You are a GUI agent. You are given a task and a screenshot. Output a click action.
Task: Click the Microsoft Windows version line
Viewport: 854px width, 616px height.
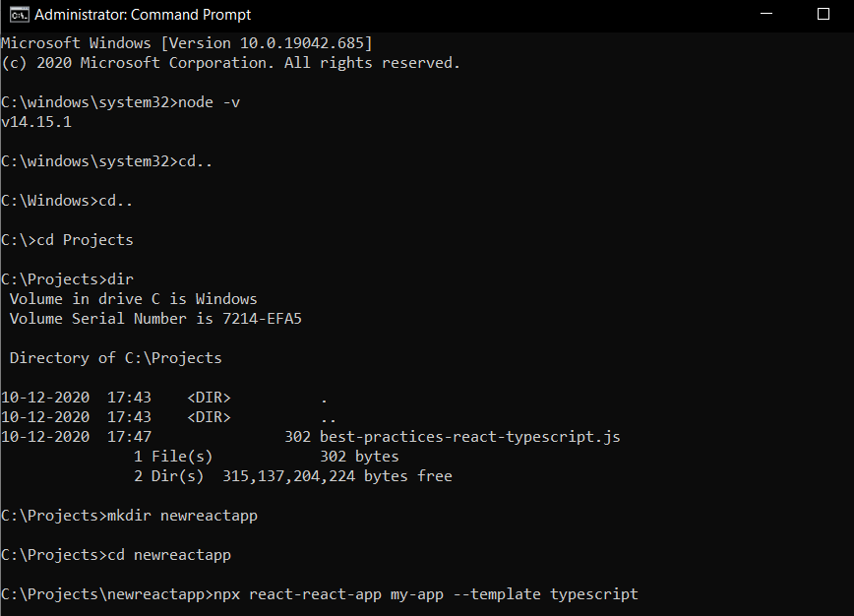(x=187, y=43)
